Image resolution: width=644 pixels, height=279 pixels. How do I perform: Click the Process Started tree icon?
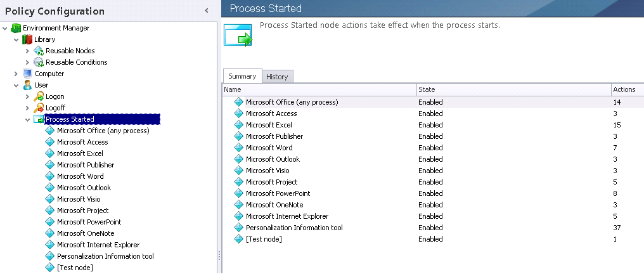39,119
